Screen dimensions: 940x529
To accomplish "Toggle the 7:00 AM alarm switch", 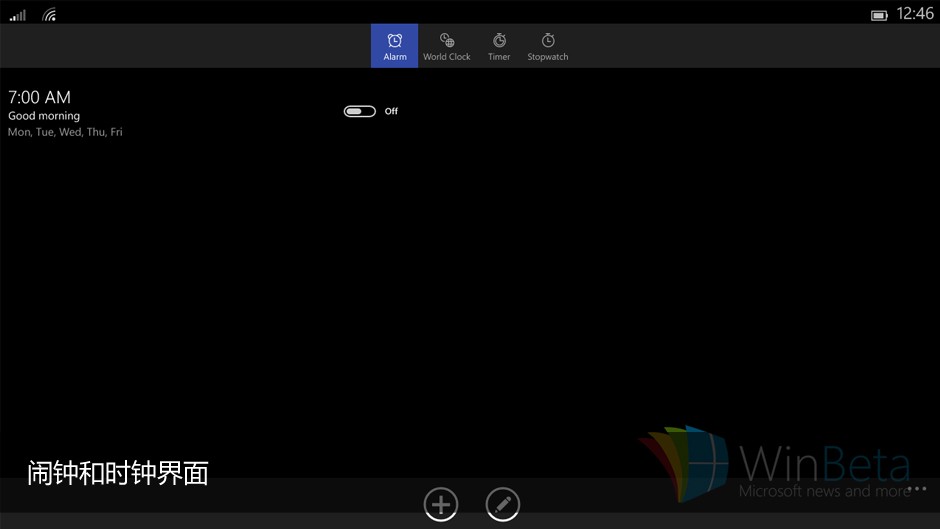I will (x=360, y=112).
